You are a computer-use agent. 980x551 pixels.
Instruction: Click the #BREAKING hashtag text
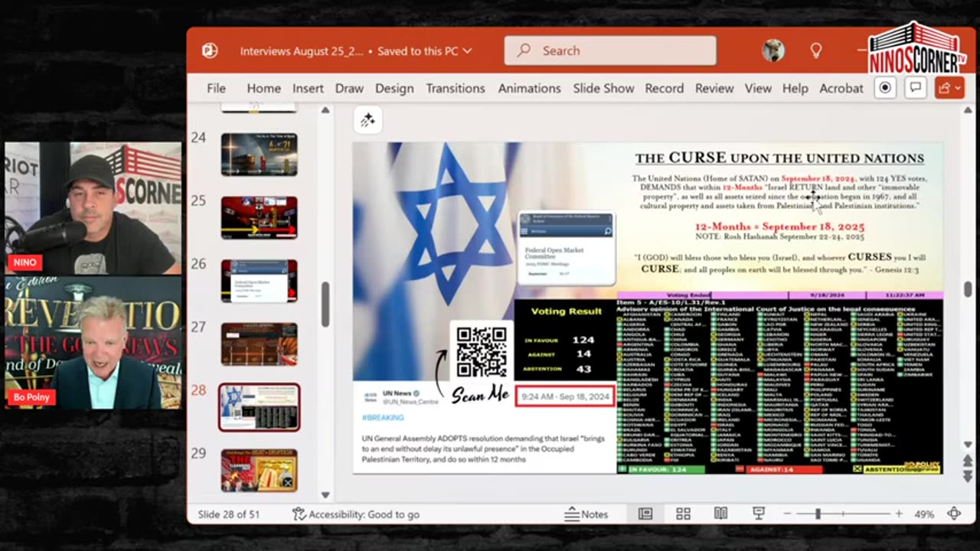click(x=383, y=418)
